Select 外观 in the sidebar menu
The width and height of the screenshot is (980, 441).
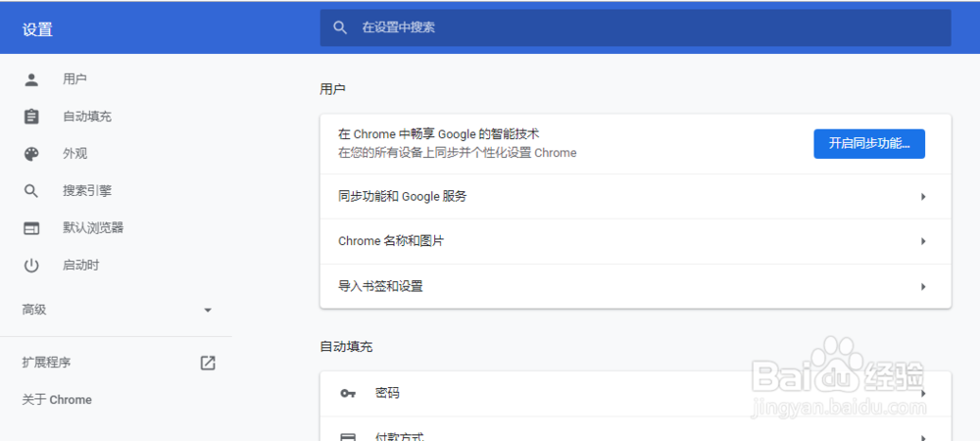[75, 154]
